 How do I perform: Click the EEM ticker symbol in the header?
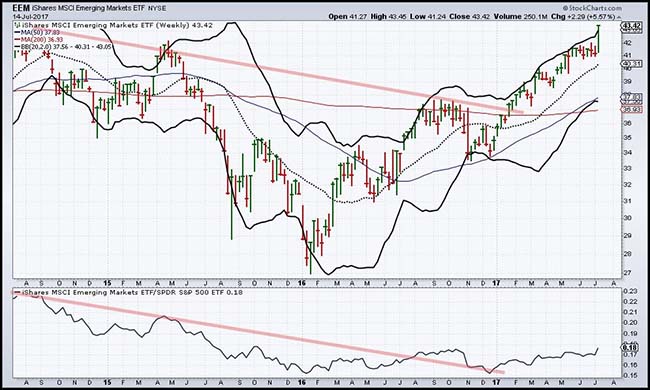(21, 8)
